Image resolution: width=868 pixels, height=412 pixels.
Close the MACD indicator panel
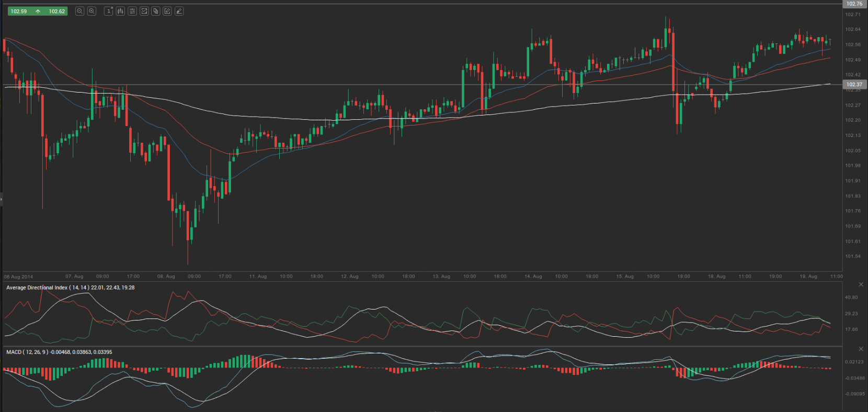tap(861, 349)
